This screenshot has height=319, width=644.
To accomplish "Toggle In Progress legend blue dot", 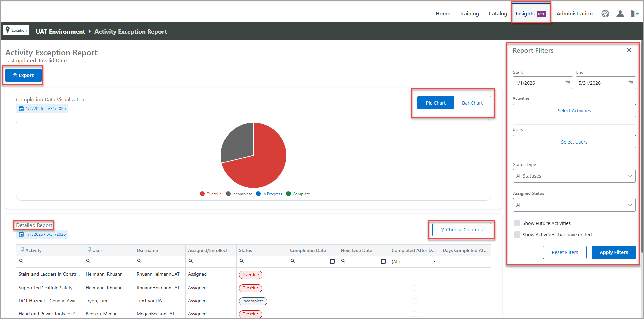I will 258,194.
